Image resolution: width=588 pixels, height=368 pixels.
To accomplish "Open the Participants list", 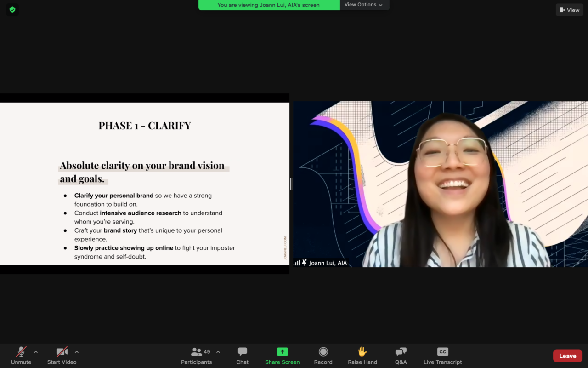I will (197, 356).
